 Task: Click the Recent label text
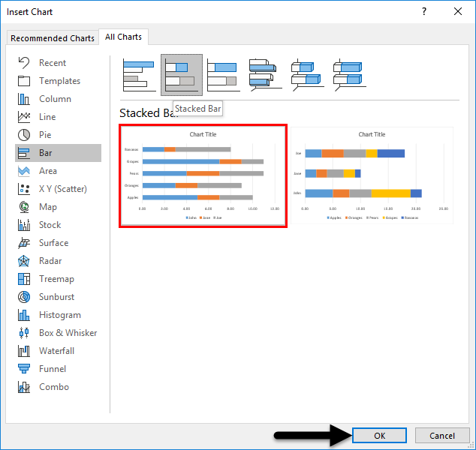point(53,63)
